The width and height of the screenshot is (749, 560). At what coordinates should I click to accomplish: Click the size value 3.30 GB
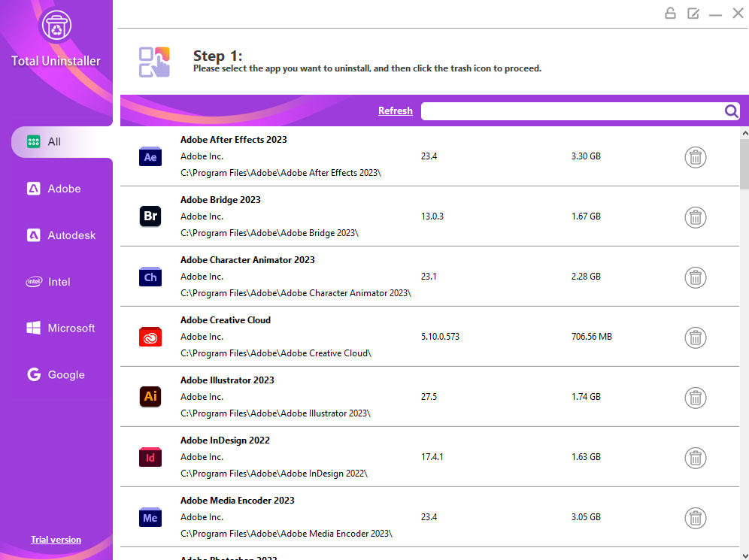(586, 156)
